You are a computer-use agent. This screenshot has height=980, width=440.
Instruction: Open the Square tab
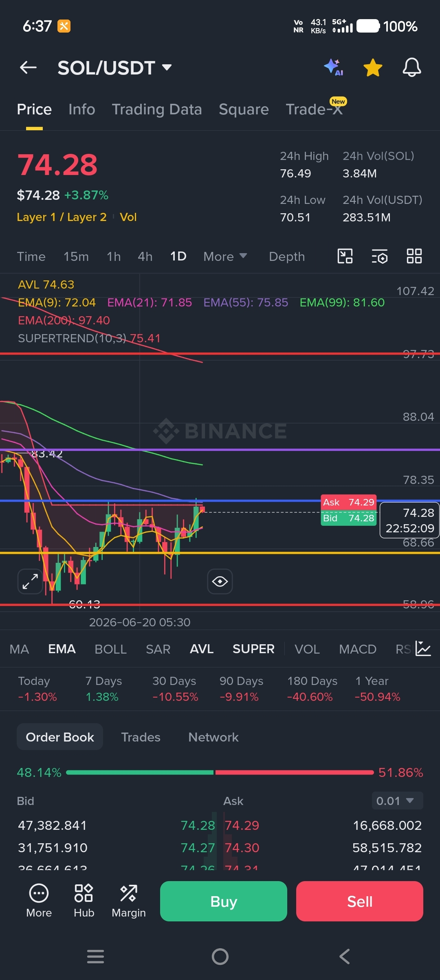pos(244,109)
